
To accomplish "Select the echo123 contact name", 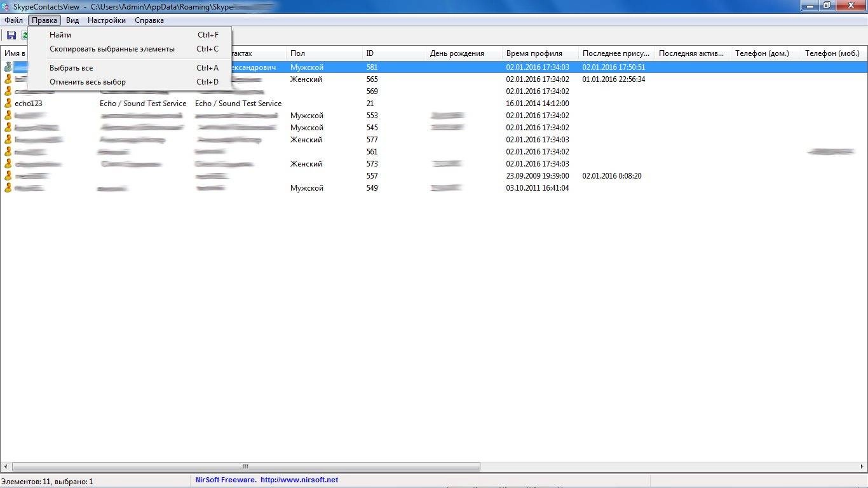I will click(29, 103).
